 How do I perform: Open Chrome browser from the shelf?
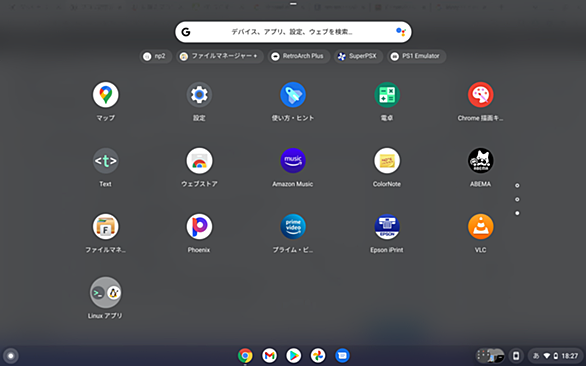coord(245,356)
